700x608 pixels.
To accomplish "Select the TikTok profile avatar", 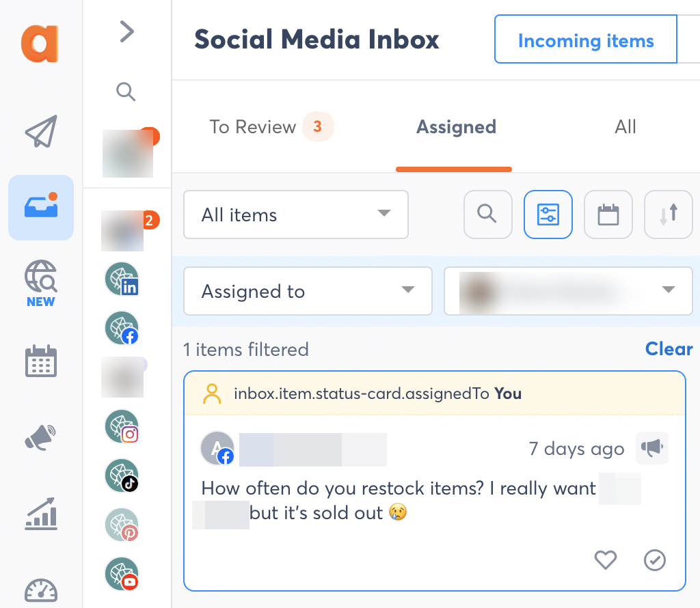I will [122, 475].
